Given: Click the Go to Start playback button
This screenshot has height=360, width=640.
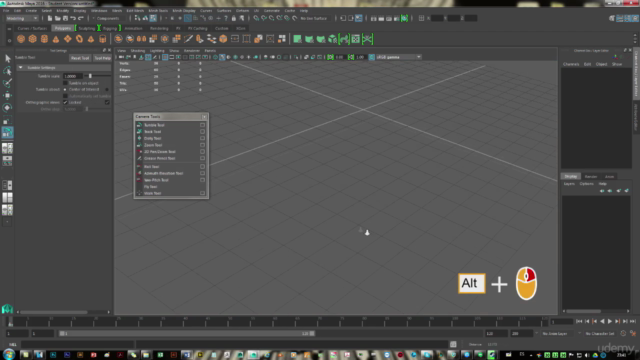Looking at the screenshot, I should point(579,322).
